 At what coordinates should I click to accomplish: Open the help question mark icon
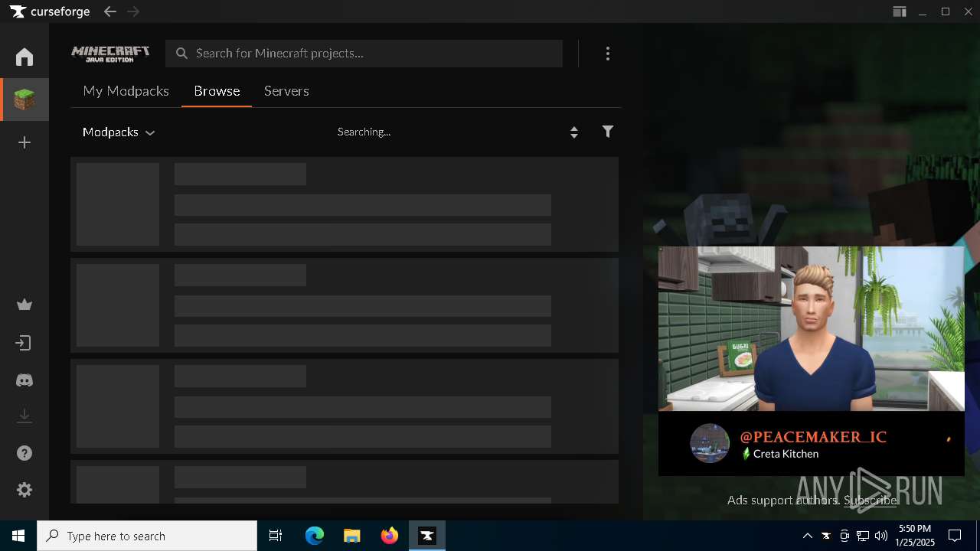(x=24, y=453)
